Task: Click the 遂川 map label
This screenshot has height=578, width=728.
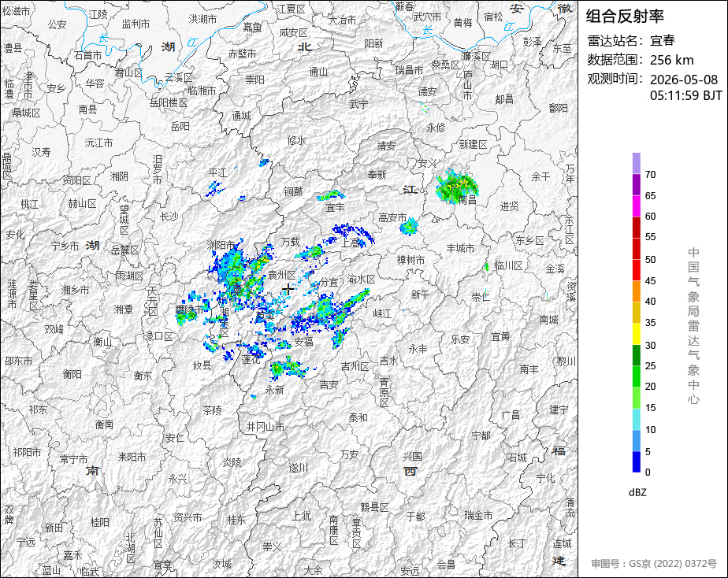Action: (x=299, y=468)
